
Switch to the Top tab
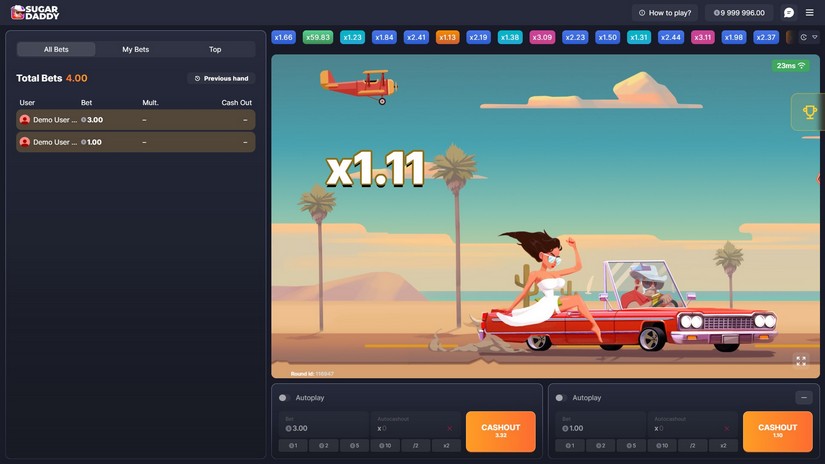[x=215, y=49]
